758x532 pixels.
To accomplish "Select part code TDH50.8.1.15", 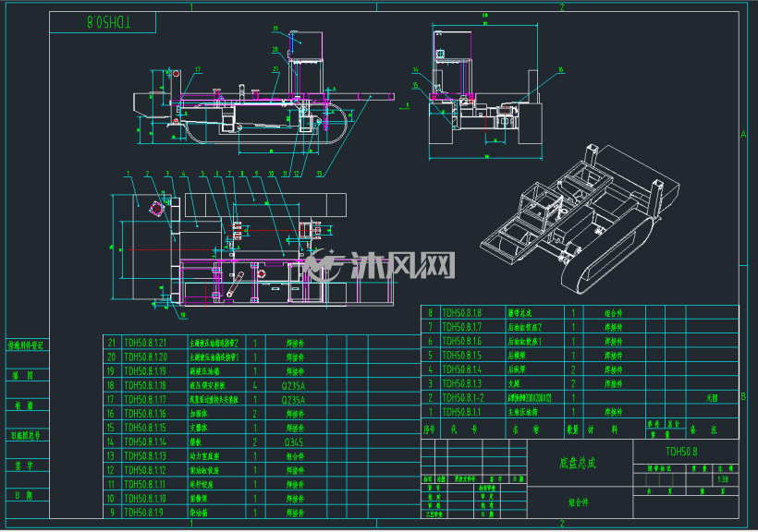I will point(145,428).
